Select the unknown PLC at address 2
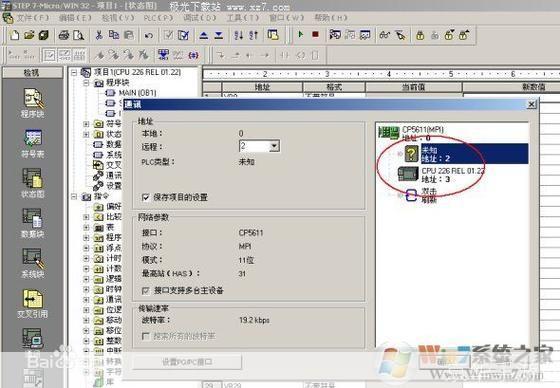The image size is (560, 388). [x=466, y=154]
